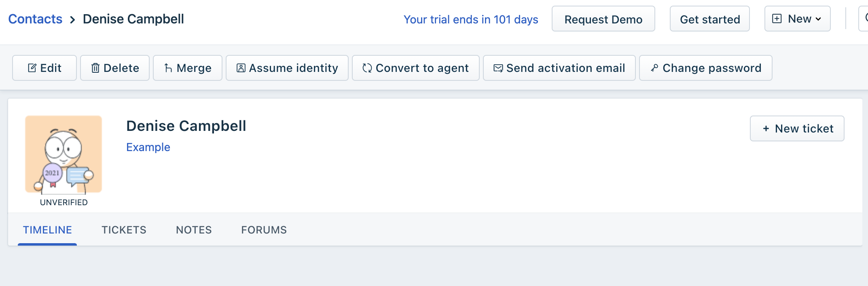Show the Timeline tab
Viewport: 868px width, 286px height.
click(47, 230)
